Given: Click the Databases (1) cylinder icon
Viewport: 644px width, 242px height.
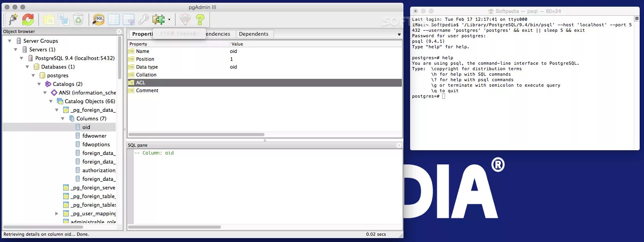Looking at the screenshot, I should (x=36, y=67).
